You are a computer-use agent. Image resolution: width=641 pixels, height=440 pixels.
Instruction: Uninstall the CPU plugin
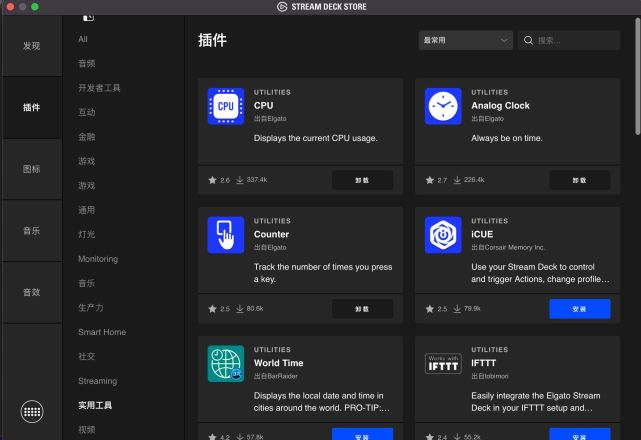[x=362, y=180]
